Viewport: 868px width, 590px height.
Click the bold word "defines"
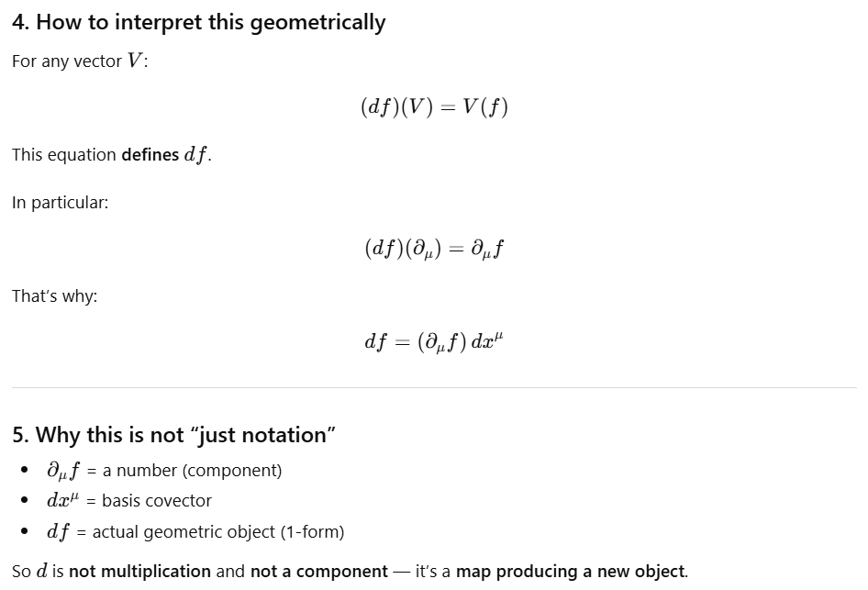(x=150, y=155)
